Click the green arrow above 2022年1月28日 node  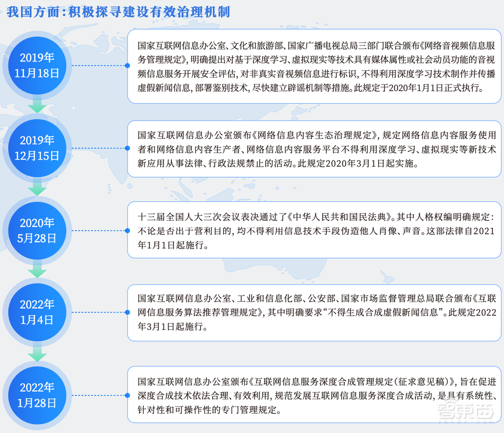pos(36,352)
